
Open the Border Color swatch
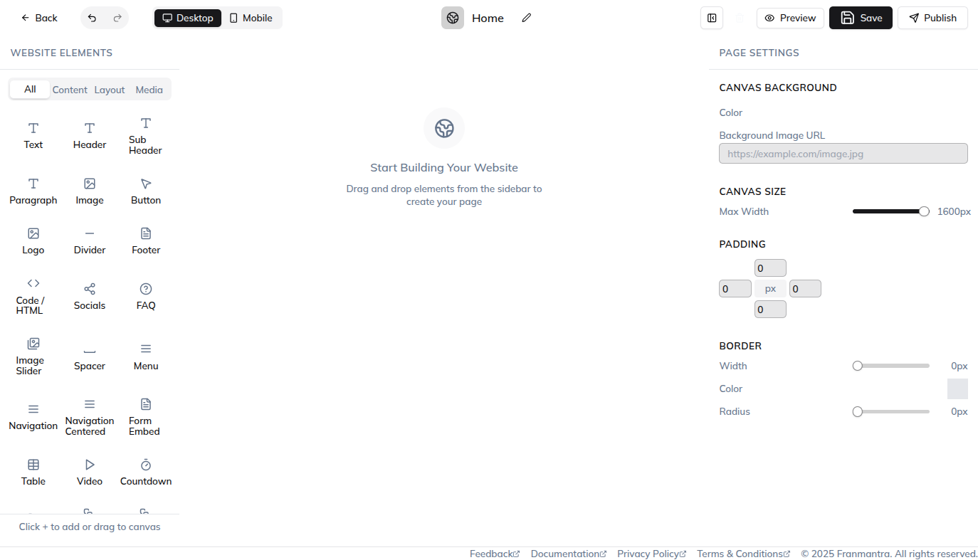point(957,389)
